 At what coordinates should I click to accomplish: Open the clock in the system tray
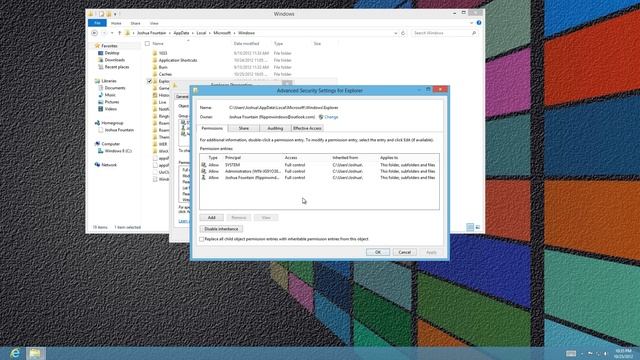coord(623,353)
